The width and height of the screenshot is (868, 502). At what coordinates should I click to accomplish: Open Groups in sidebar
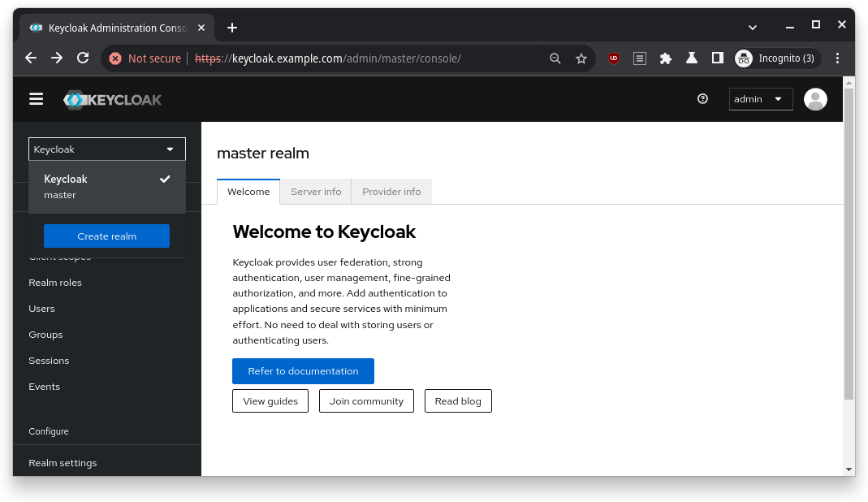point(46,335)
